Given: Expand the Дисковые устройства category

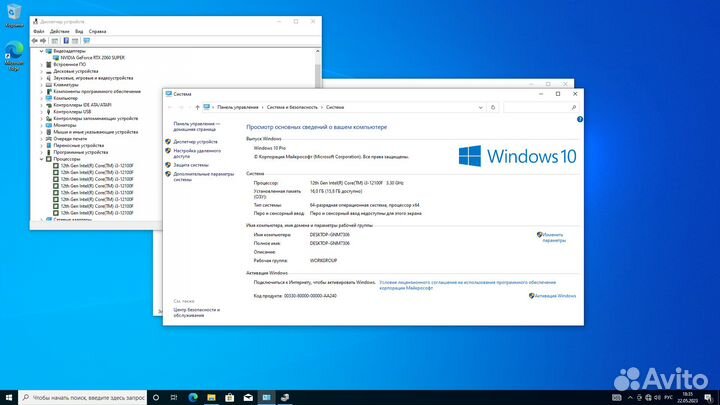Looking at the screenshot, I should coord(41,71).
